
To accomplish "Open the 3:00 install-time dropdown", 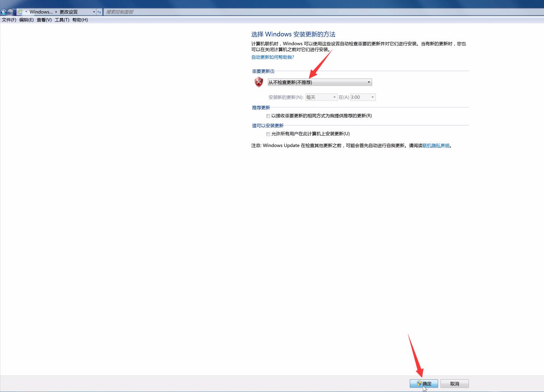I will coord(363,97).
